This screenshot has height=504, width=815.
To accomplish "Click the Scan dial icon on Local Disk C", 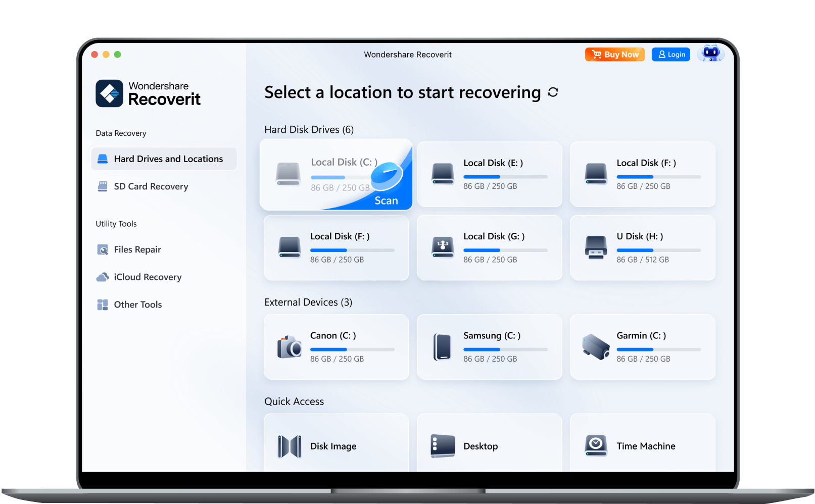I will [x=387, y=175].
